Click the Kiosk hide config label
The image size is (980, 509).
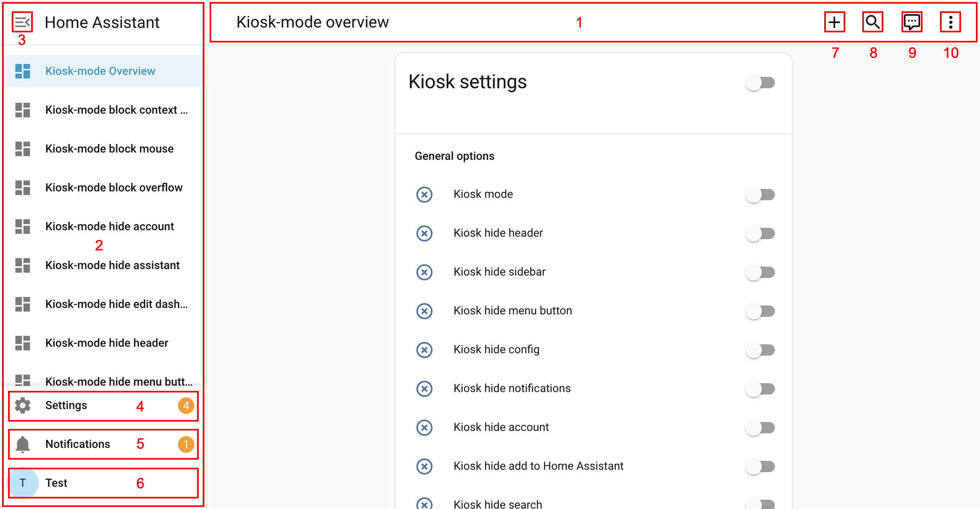496,350
